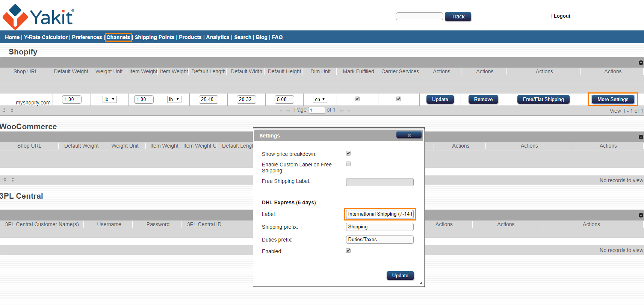Open Search from the nav bar
Image resolution: width=644 pixels, height=305 pixels.
pos(243,37)
